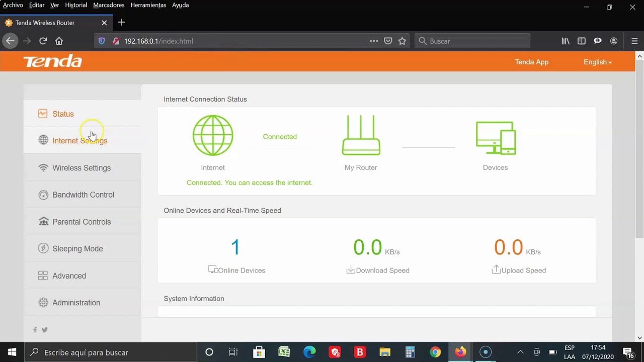Reload the router page

43,41
